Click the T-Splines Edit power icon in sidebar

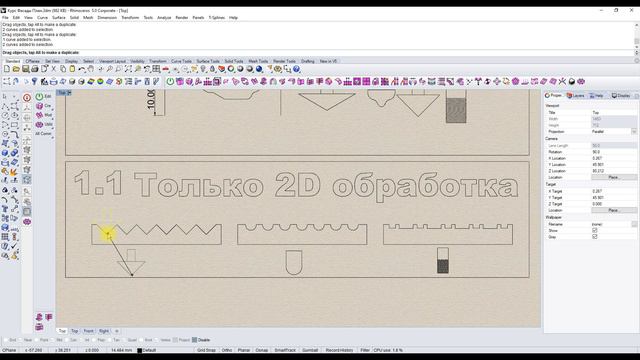(x=39, y=97)
